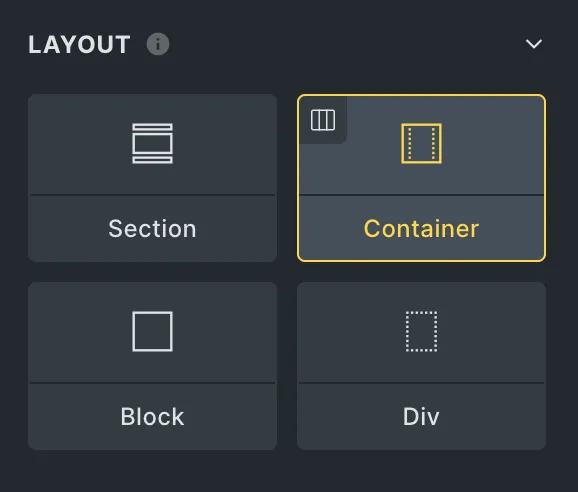Select the yellow-outlined Container card

[421, 178]
